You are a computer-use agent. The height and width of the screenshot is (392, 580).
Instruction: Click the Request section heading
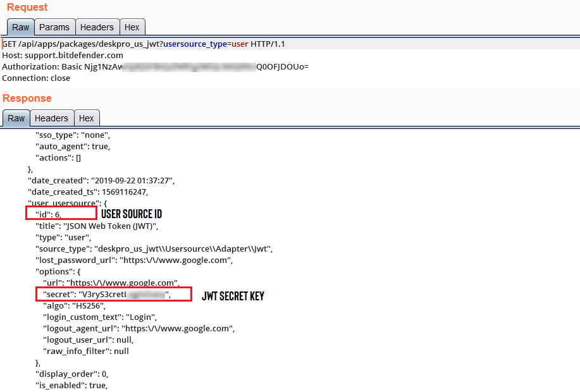[x=27, y=8]
